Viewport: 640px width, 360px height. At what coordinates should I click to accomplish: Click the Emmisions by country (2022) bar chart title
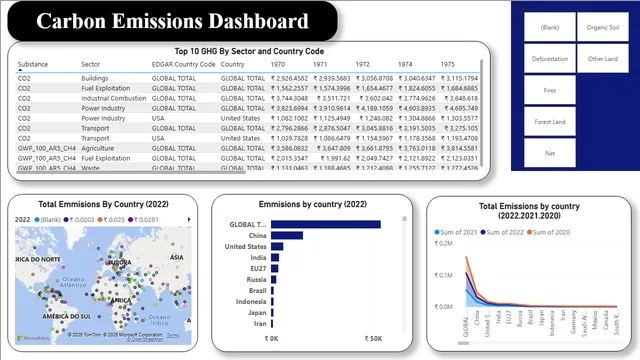click(x=313, y=204)
